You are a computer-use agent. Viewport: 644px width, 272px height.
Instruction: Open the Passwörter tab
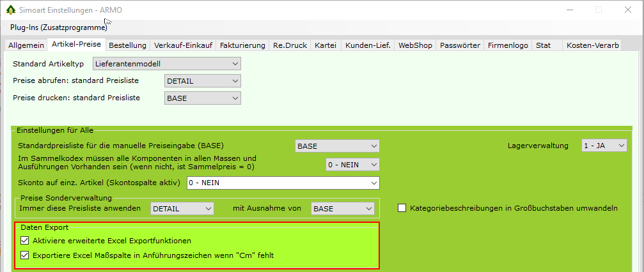tap(460, 45)
